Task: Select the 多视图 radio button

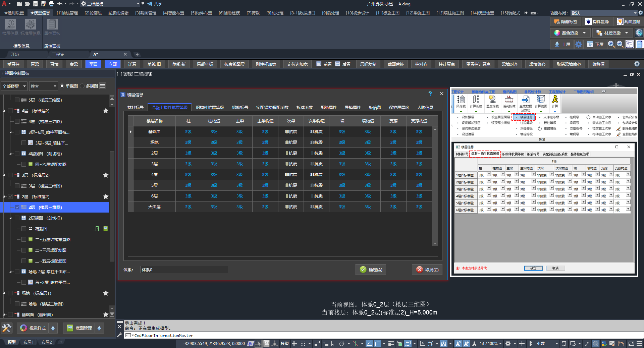Action: (x=82, y=86)
